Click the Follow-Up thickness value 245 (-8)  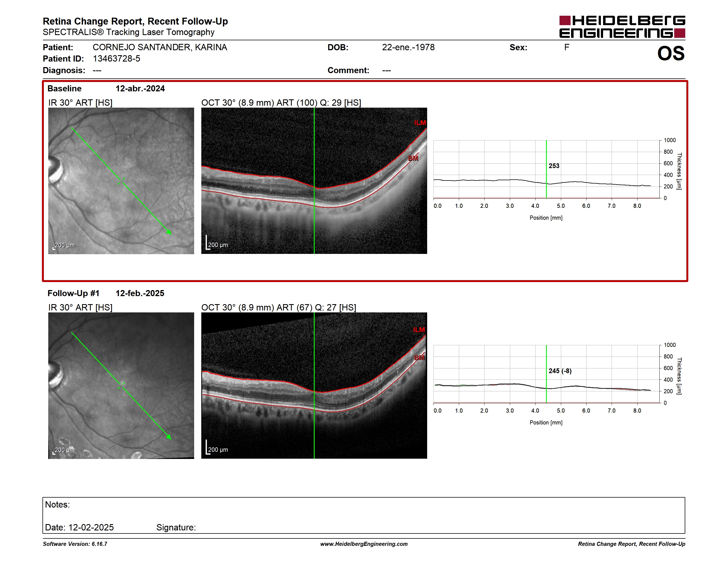(x=560, y=371)
